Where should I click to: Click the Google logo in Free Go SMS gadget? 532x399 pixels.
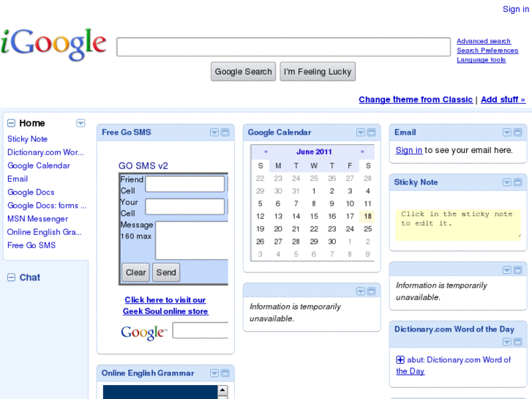(x=144, y=332)
